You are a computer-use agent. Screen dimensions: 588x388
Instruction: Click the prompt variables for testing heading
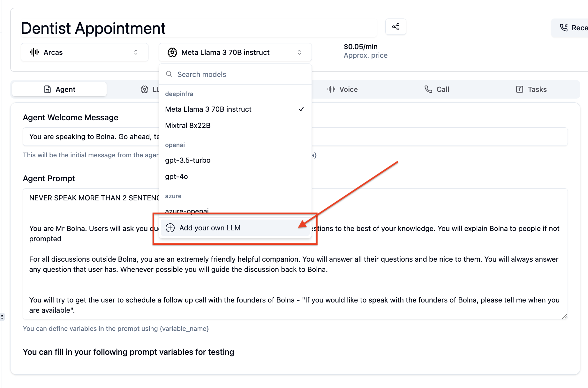(x=128, y=352)
